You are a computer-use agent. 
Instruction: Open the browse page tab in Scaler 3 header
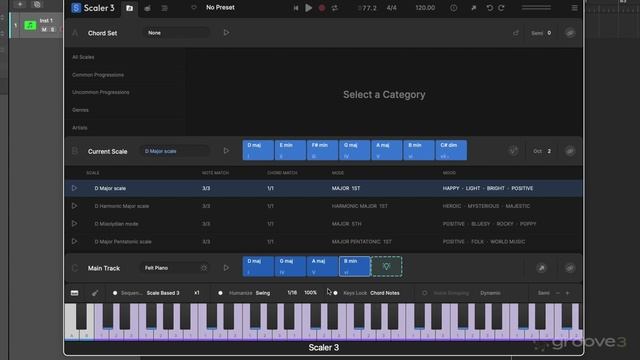[x=129, y=8]
